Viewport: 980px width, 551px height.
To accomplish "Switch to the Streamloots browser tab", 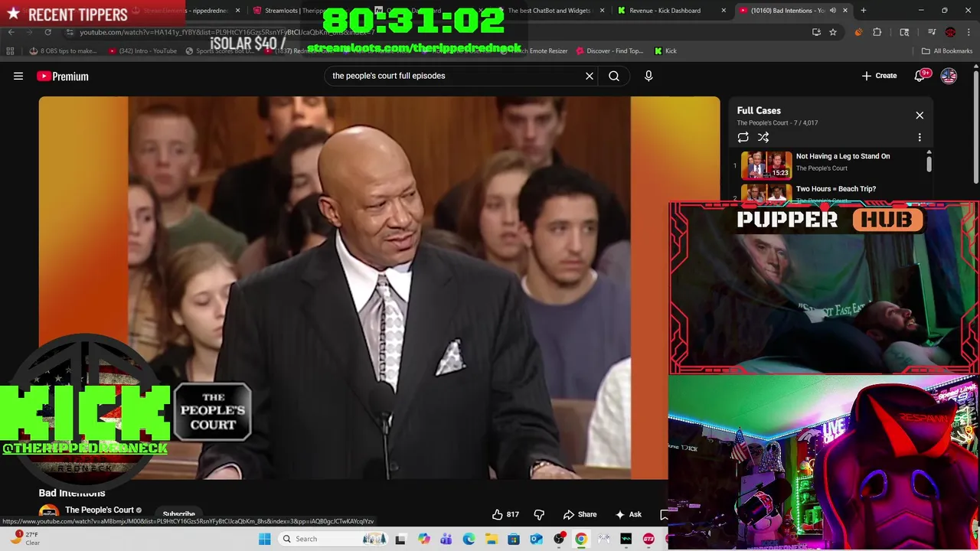I will pos(299,11).
